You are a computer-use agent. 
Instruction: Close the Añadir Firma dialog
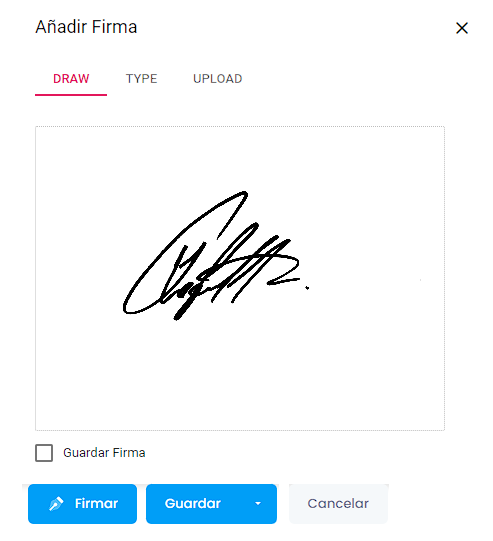coord(462,28)
